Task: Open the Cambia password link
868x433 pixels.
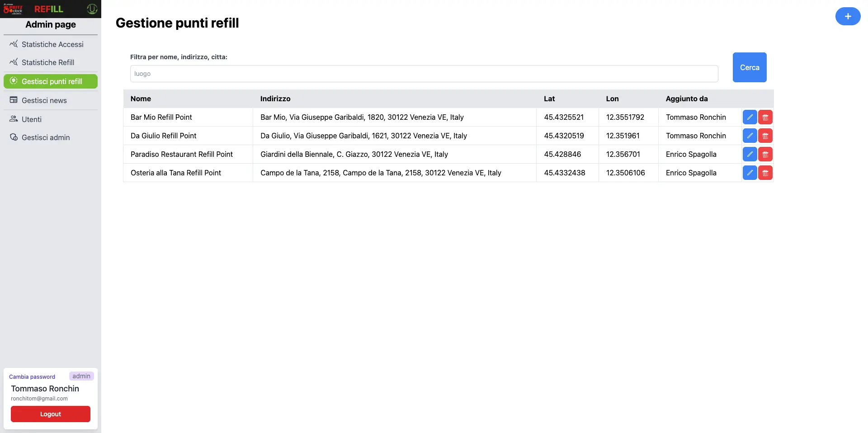Action: click(32, 377)
